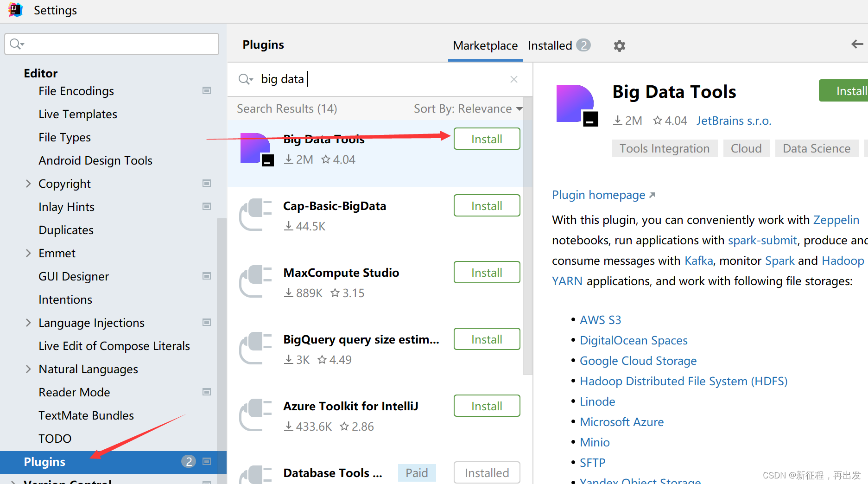This screenshot has width=868, height=484.
Task: Install Azure Toolkit for IntelliJ
Action: pyautogui.click(x=487, y=406)
